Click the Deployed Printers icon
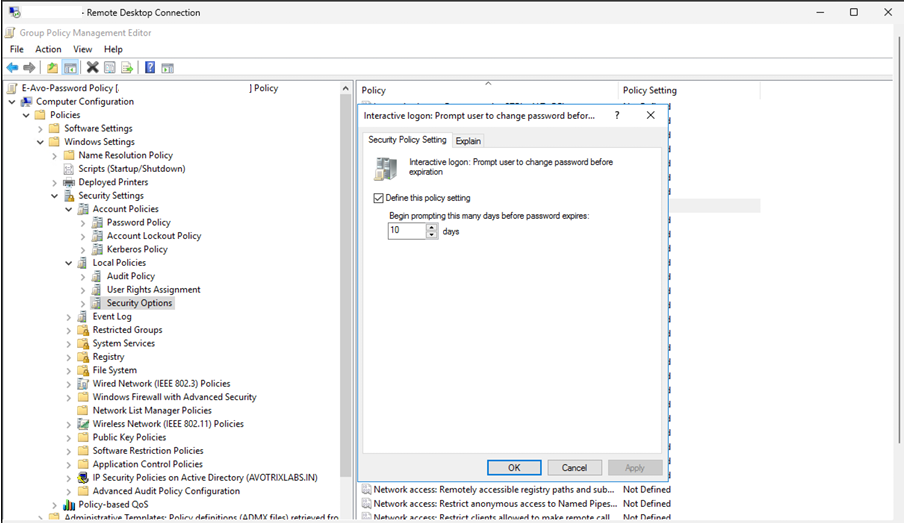The width and height of the screenshot is (906, 528). tap(69, 183)
